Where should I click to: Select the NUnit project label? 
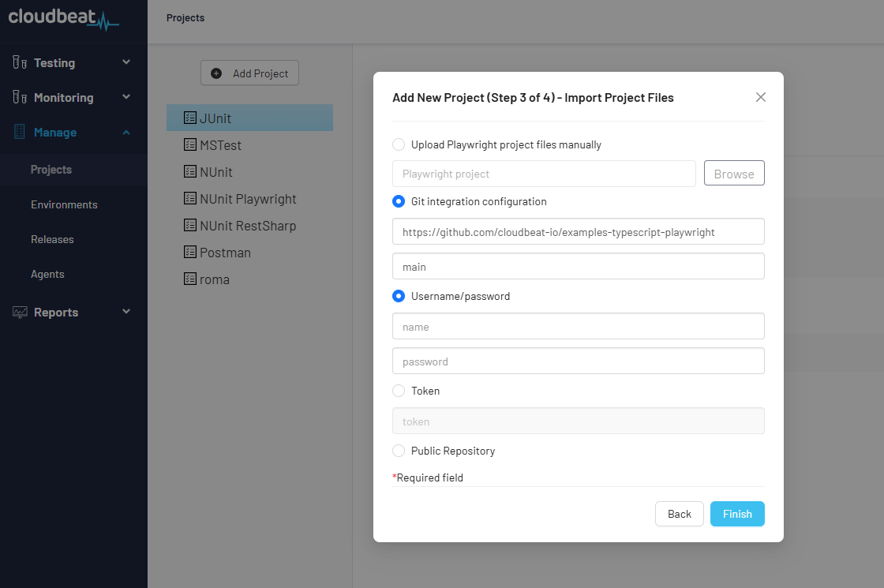pos(216,172)
